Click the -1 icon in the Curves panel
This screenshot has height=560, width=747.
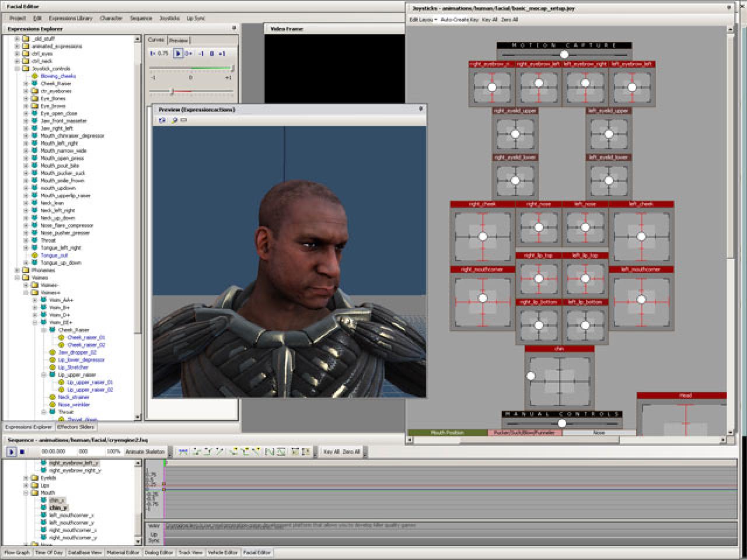[x=201, y=53]
